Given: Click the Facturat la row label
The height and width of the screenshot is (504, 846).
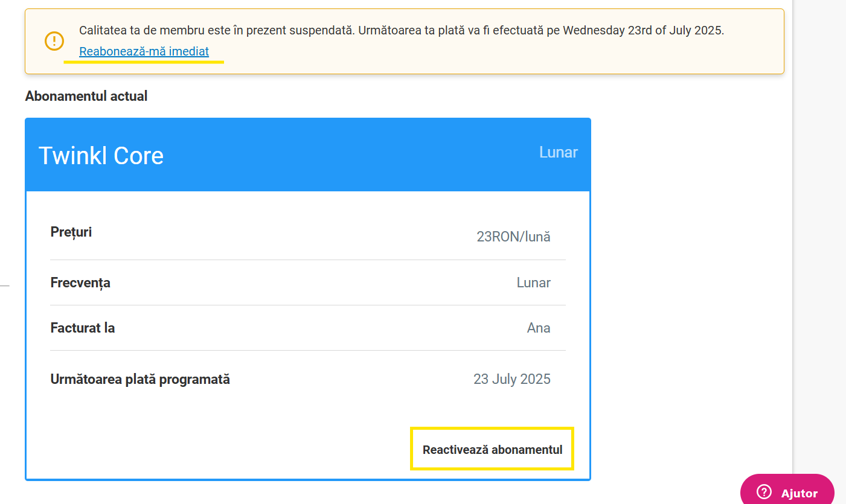Looking at the screenshot, I should pos(83,328).
